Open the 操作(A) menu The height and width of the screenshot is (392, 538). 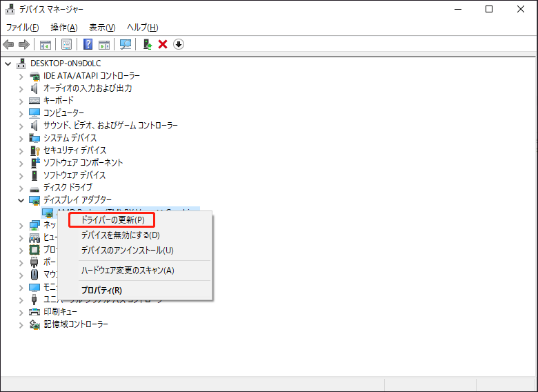pos(64,28)
